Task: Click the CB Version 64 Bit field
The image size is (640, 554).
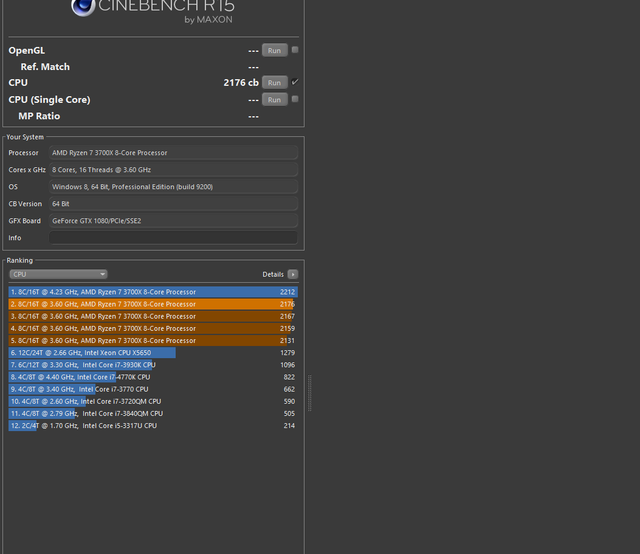Action: 173,204
